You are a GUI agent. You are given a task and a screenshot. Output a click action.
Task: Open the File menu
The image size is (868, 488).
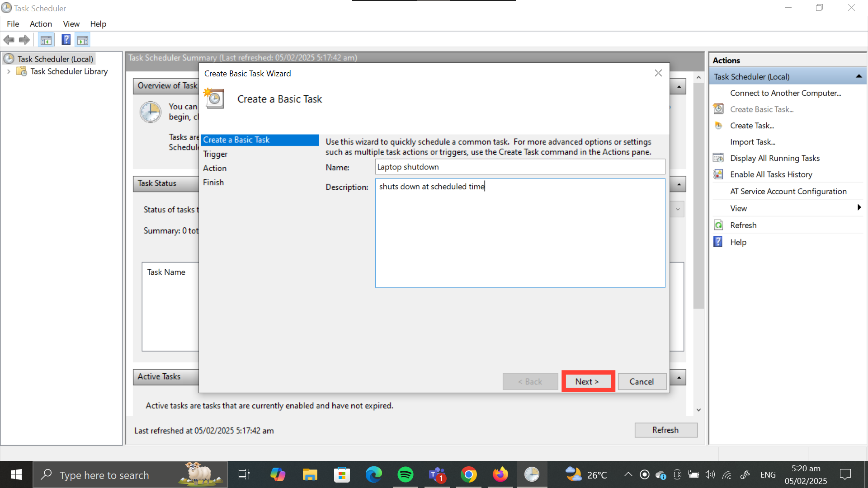[13, 24]
